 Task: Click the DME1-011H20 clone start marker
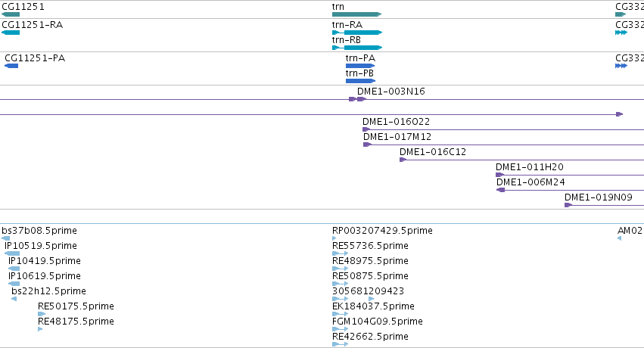(x=500, y=175)
